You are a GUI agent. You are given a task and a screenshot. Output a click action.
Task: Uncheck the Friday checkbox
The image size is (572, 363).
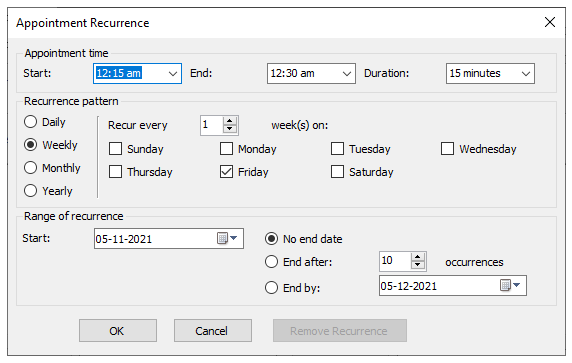[x=226, y=171]
